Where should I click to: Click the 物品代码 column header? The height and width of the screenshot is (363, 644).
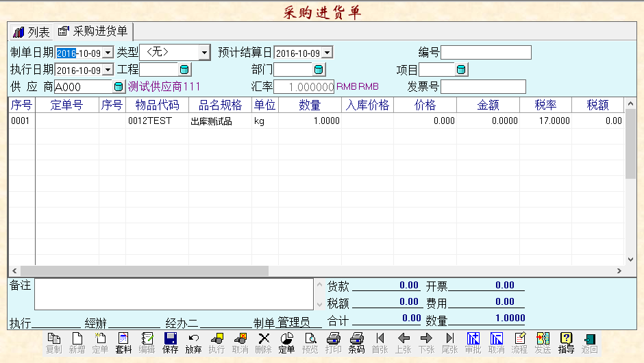coord(158,105)
